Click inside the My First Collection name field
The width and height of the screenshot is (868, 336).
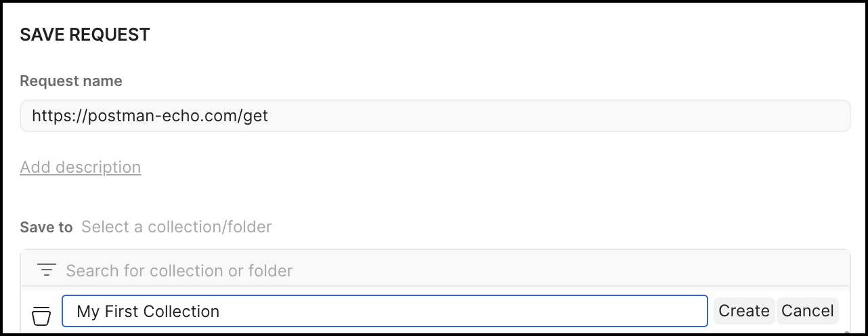pyautogui.click(x=385, y=311)
